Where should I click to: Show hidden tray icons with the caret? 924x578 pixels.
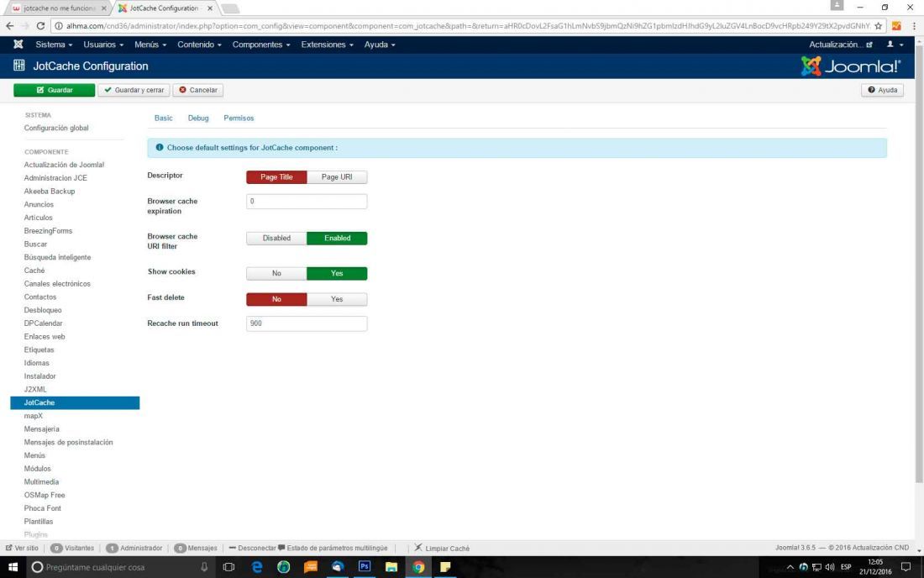coord(790,567)
